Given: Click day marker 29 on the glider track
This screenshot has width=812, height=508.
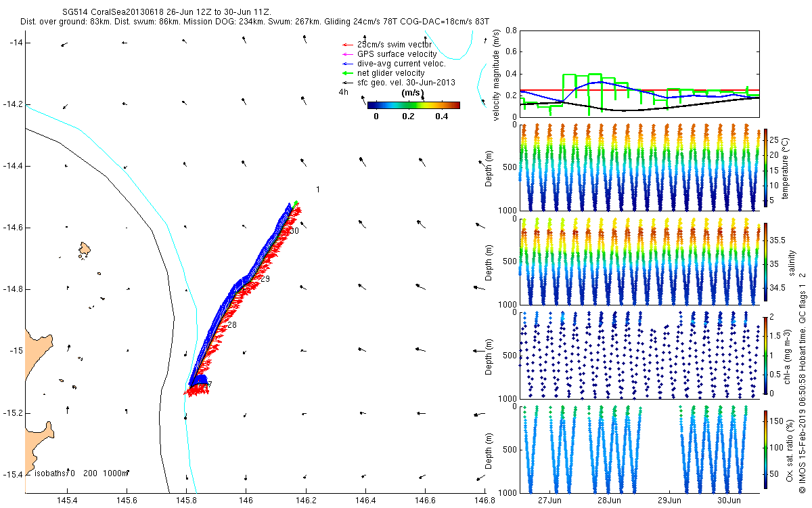Looking at the screenshot, I should pos(265,279).
